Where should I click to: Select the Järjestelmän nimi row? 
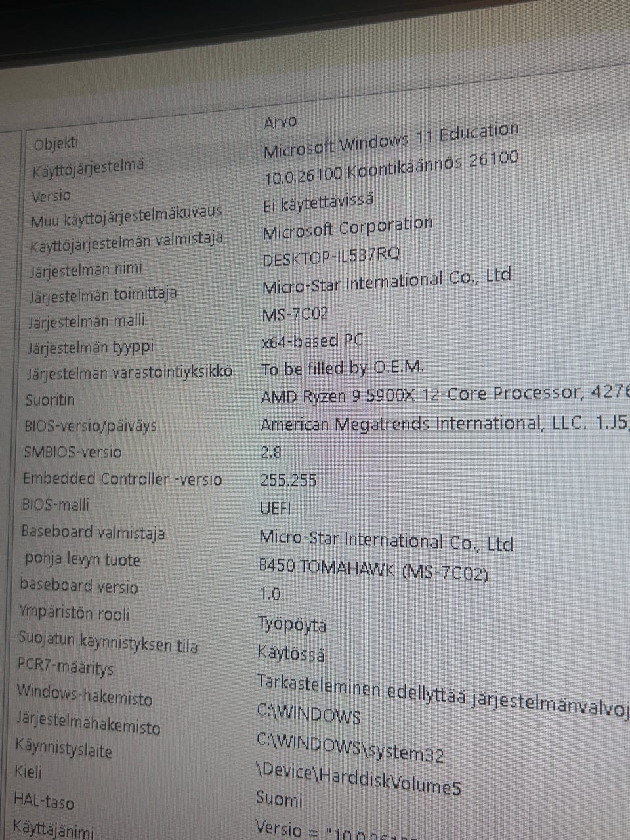(x=85, y=270)
